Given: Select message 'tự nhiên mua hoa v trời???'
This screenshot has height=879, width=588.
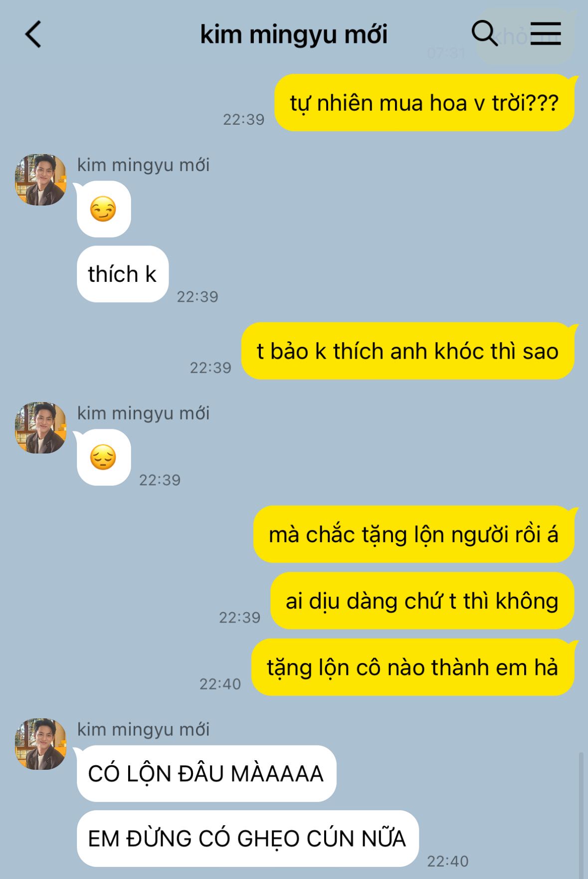Looking at the screenshot, I should [424, 103].
